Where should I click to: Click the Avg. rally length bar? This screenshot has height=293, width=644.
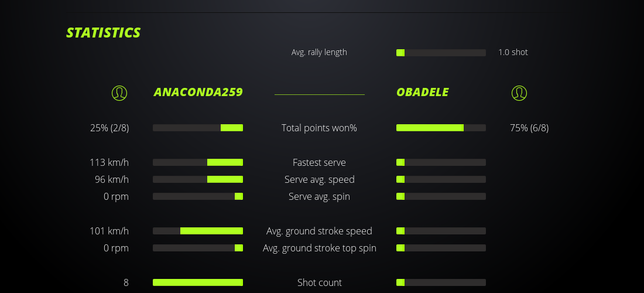[441, 53]
